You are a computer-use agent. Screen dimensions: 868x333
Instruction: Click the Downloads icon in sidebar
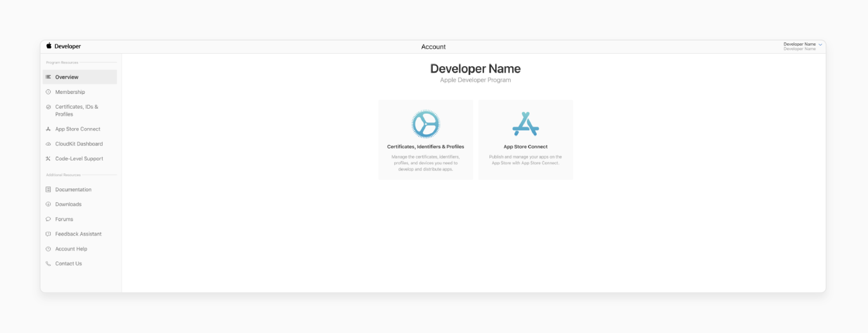point(48,204)
